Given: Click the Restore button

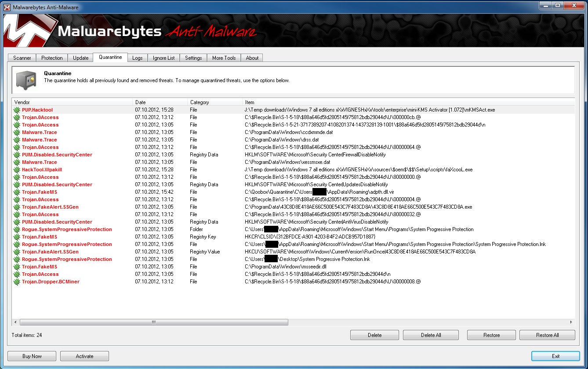Looking at the screenshot, I should coord(491,335).
